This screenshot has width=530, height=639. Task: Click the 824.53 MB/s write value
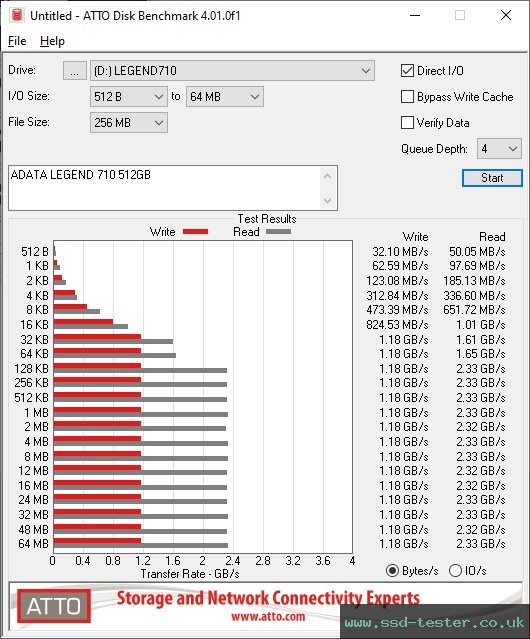point(397,325)
